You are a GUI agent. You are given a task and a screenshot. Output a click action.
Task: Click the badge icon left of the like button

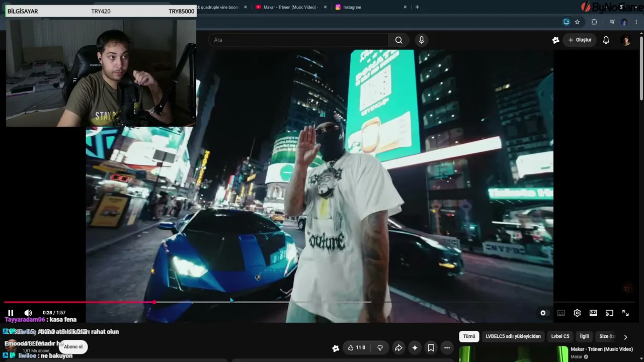pyautogui.click(x=336, y=347)
